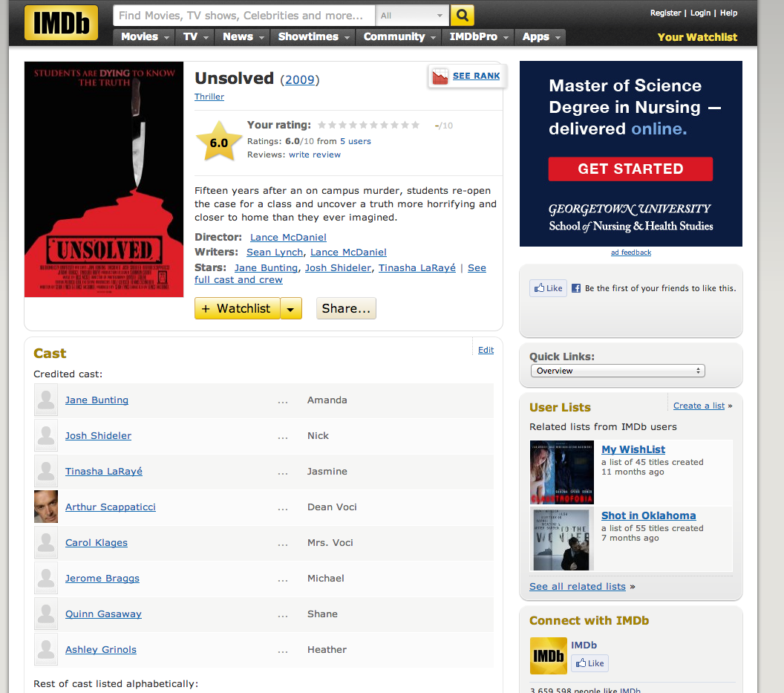Open the My WishList list
Image resolution: width=784 pixels, height=693 pixels.
click(633, 449)
